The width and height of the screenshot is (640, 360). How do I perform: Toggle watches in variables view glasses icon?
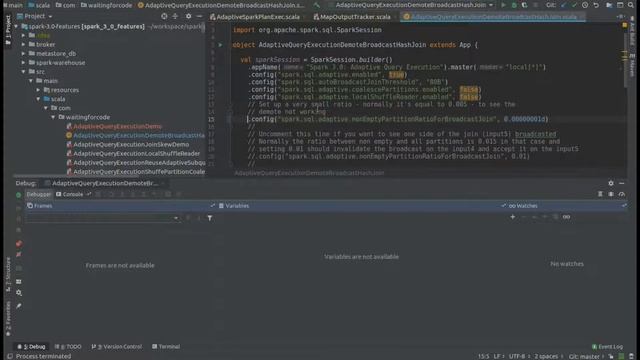click(566, 217)
